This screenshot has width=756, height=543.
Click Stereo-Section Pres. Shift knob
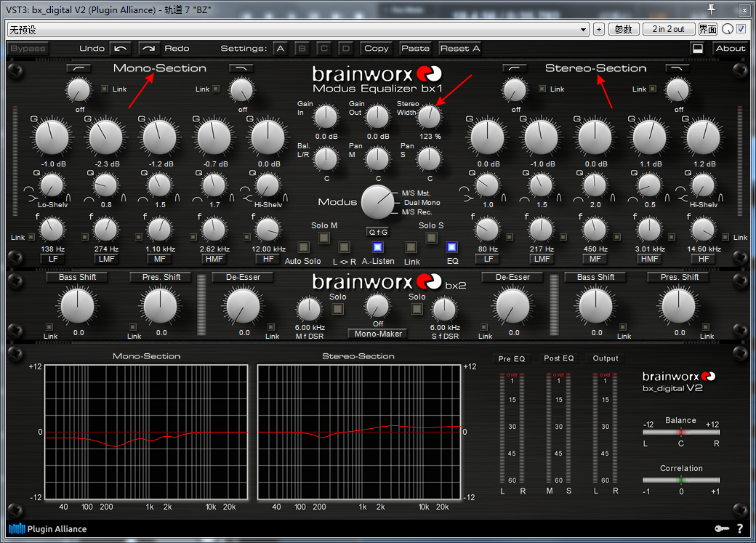click(x=678, y=306)
